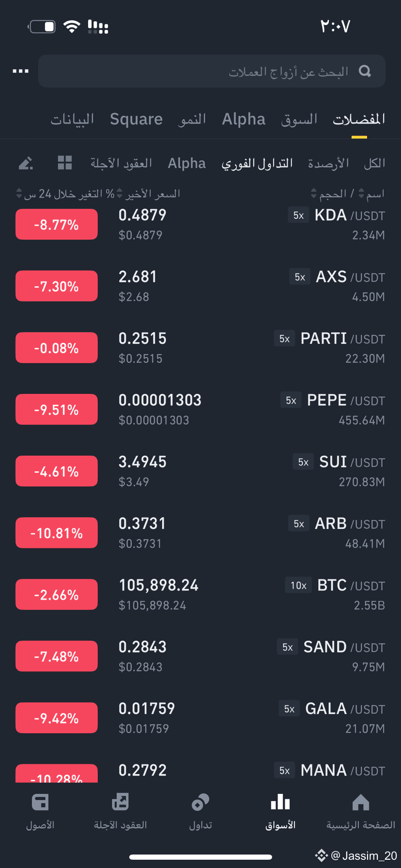Viewport: 401px width, 868px height.
Task: Open الأصول wallet icon in bottom bar
Action: pyautogui.click(x=40, y=803)
